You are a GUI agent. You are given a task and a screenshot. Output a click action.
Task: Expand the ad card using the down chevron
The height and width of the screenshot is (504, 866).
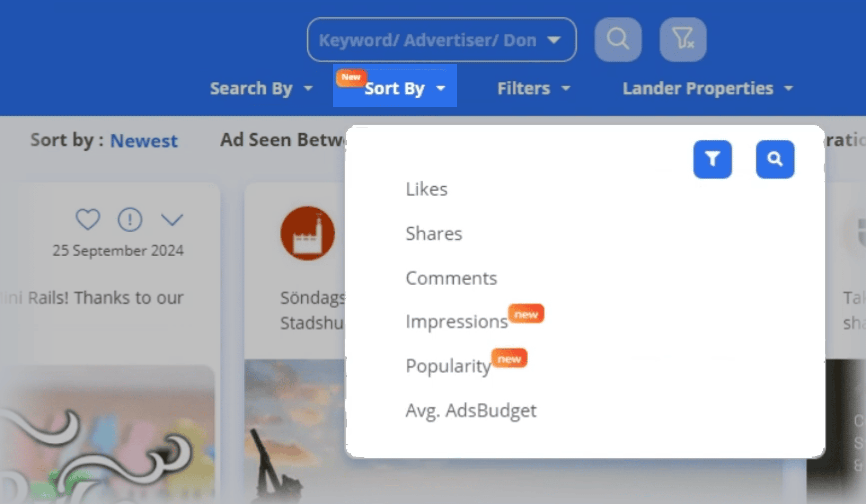click(x=173, y=219)
